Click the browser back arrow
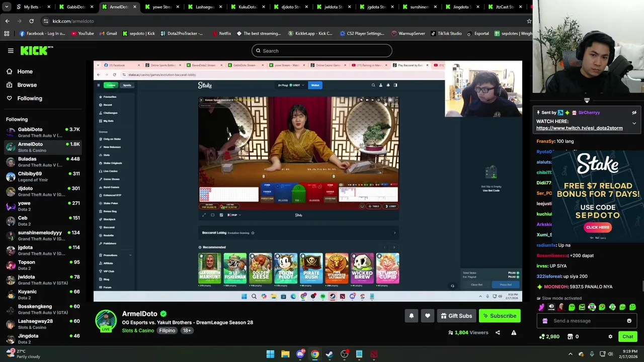 [x=7, y=21]
